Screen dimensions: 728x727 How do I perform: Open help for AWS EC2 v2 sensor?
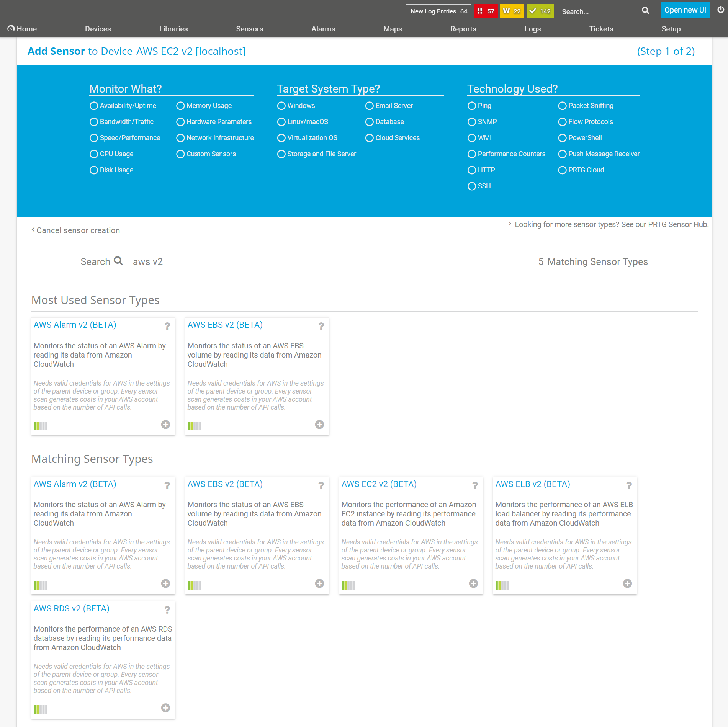[475, 485]
